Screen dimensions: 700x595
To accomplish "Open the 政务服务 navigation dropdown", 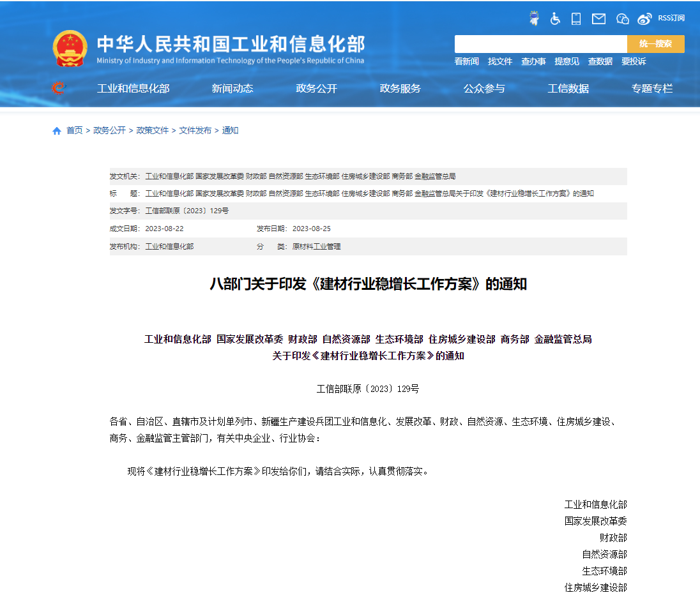I will click(400, 89).
